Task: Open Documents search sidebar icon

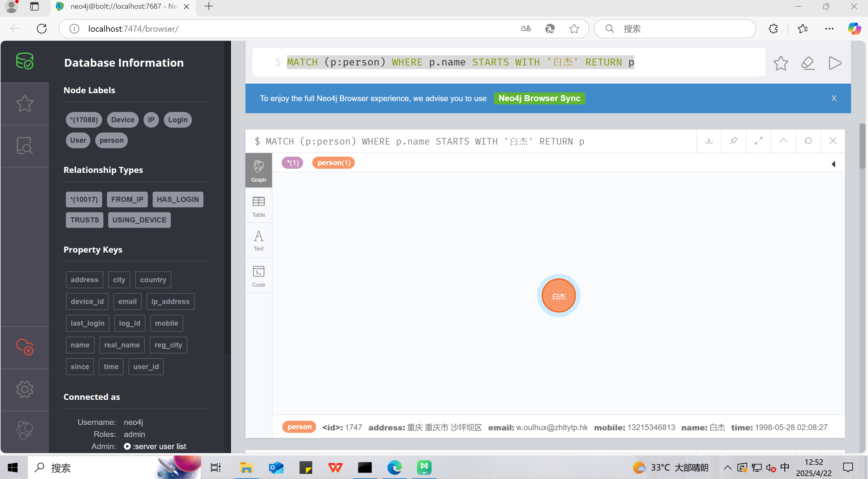Action: 24,145
